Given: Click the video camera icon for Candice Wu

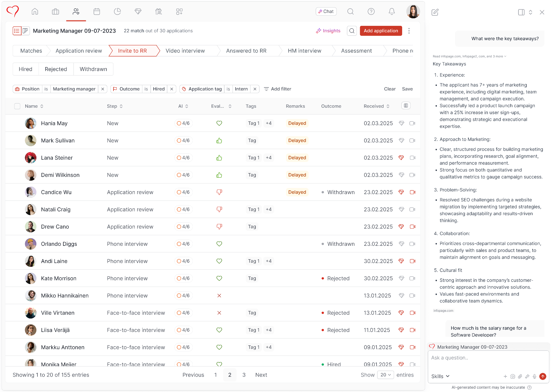Looking at the screenshot, I should click(x=412, y=192).
